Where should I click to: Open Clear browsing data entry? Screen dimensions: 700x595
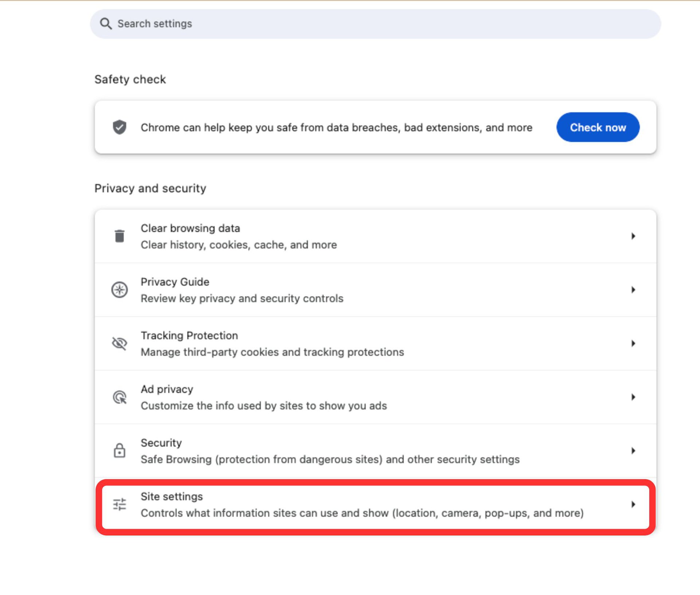190,229
